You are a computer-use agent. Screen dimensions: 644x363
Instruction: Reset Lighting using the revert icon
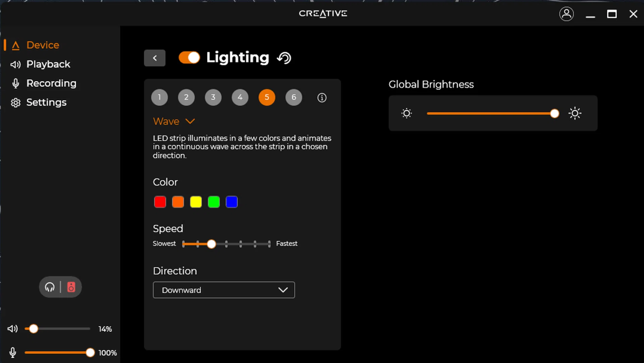click(x=283, y=58)
